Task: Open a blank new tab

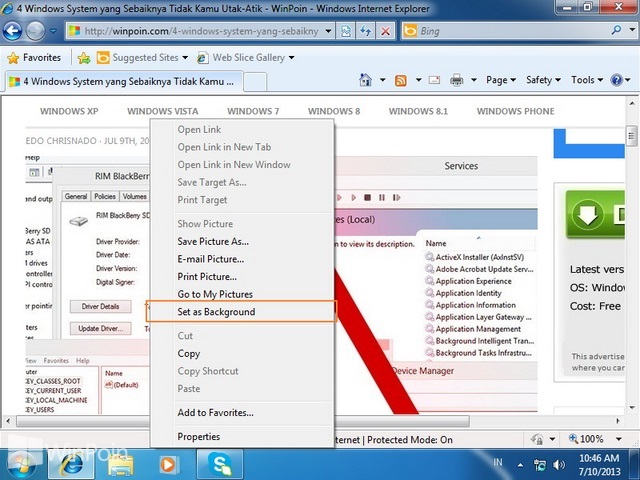Action: point(255,82)
